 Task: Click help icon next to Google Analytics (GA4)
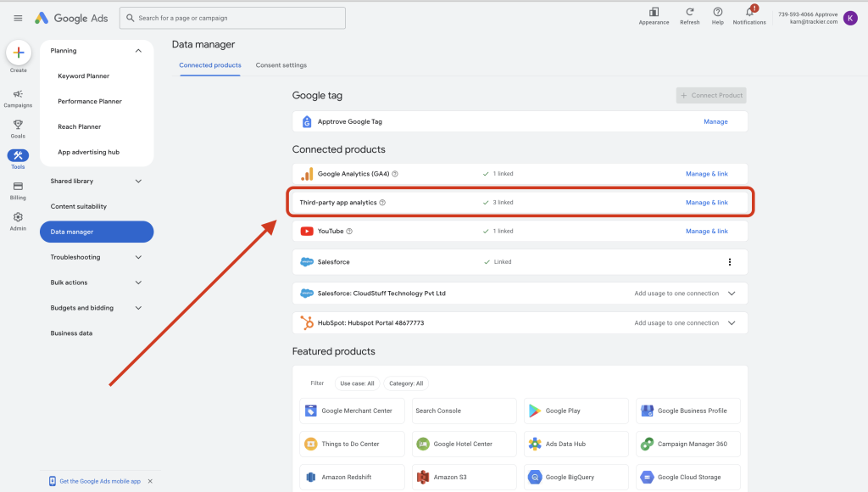395,174
